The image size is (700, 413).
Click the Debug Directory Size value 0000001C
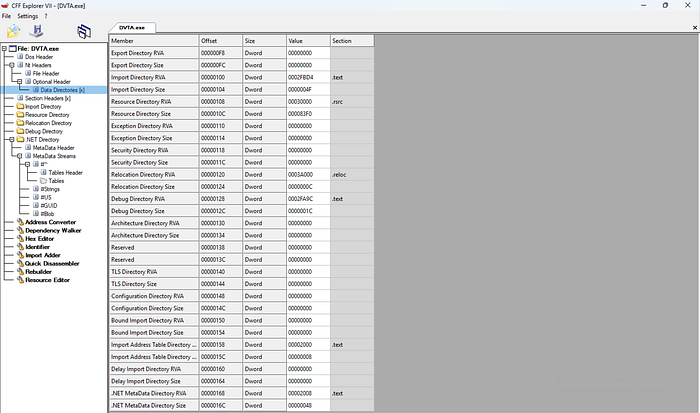(x=308, y=211)
